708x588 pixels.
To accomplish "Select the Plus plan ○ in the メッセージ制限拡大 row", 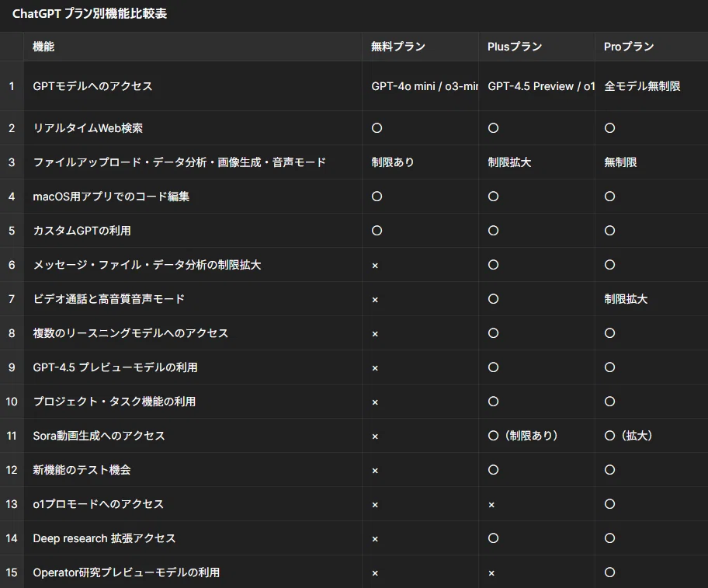I will [493, 265].
